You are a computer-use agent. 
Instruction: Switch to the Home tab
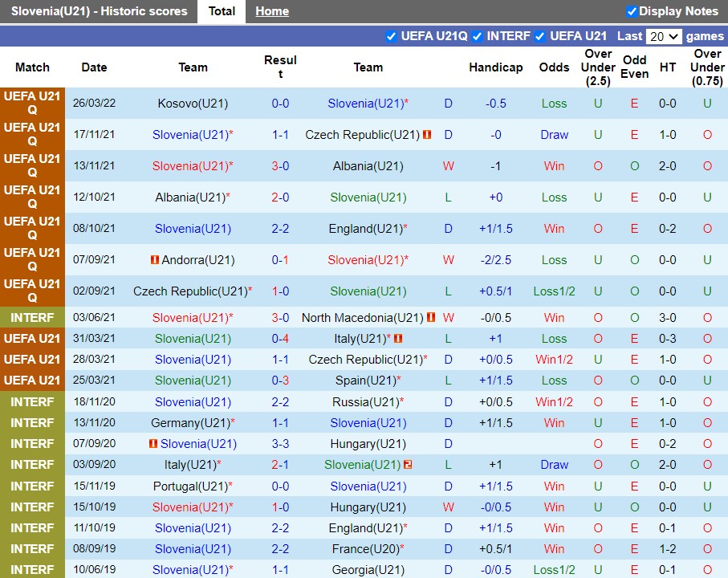click(x=272, y=11)
